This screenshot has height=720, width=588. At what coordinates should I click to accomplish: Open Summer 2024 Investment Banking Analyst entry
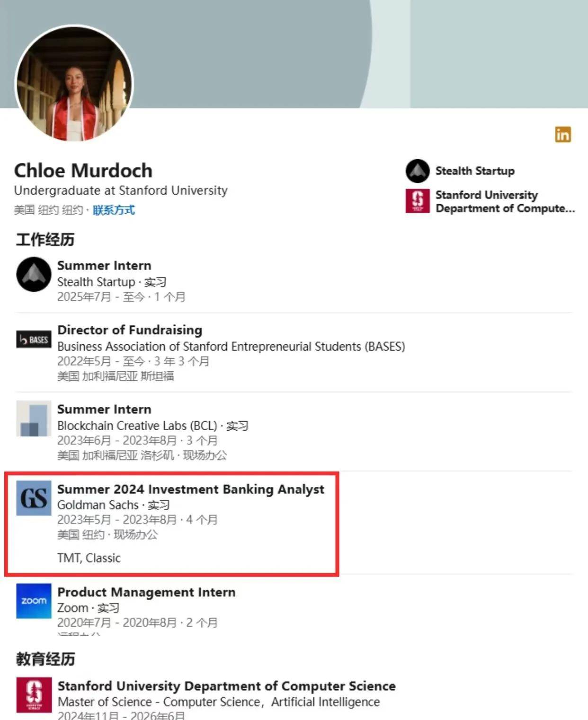coord(191,489)
